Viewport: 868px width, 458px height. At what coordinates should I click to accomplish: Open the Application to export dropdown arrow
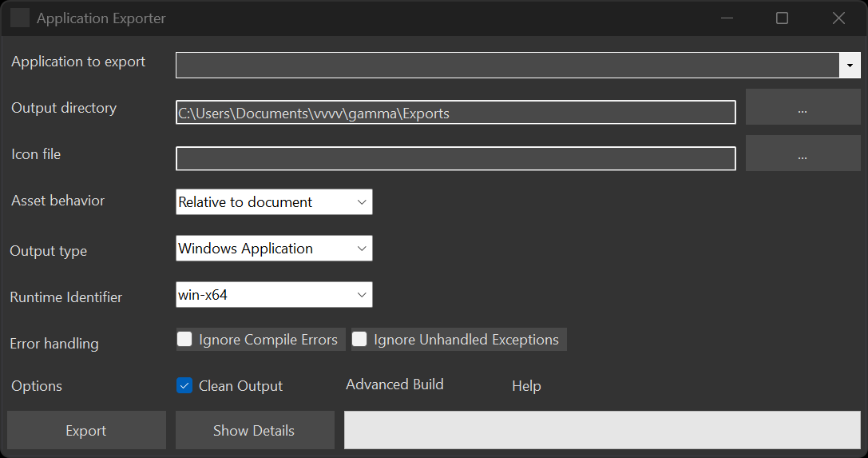850,65
